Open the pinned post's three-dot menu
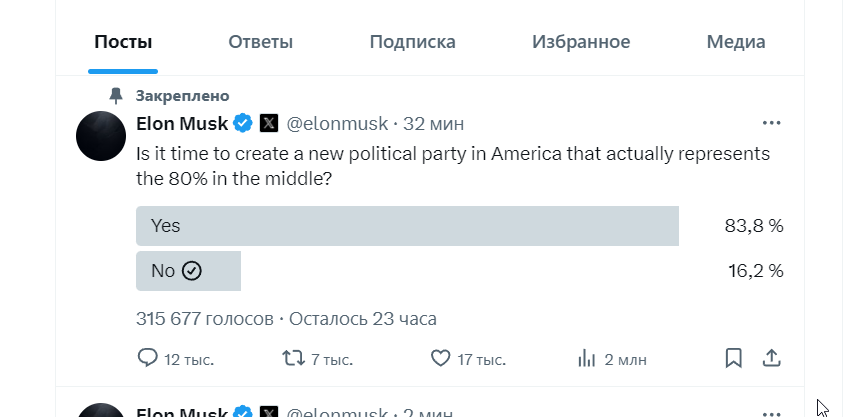The image size is (847, 417). (x=771, y=123)
